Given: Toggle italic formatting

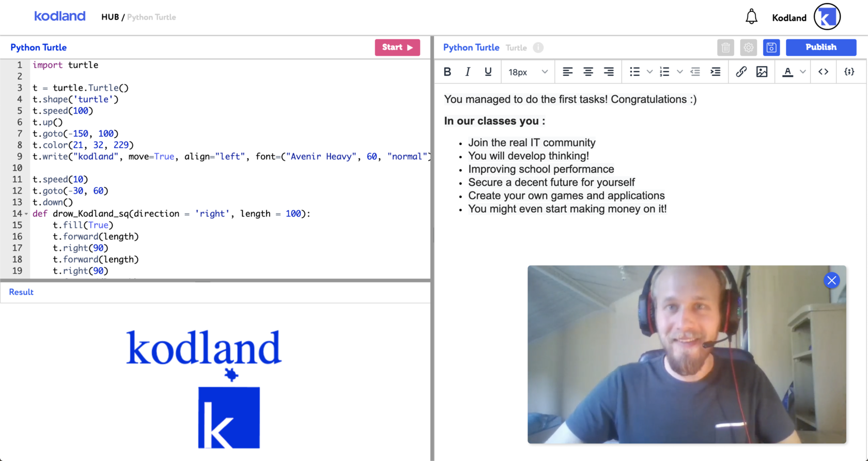Looking at the screenshot, I should 468,72.
